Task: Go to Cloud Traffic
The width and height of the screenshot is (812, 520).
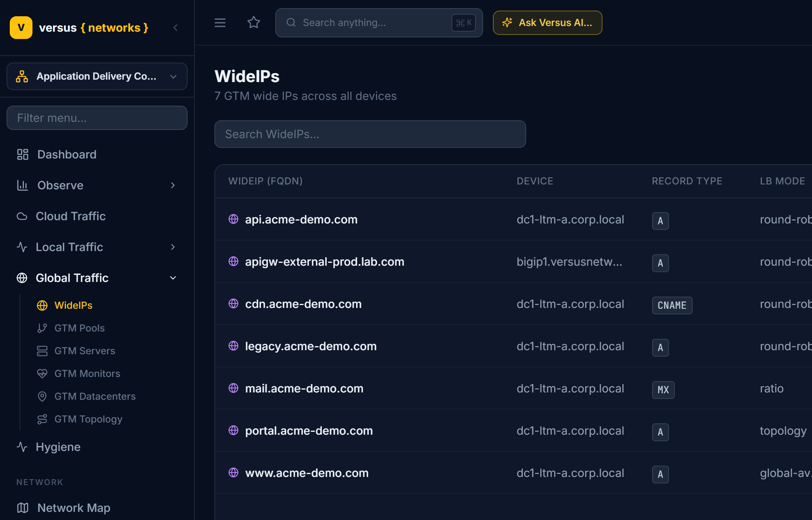Action: pos(97,216)
